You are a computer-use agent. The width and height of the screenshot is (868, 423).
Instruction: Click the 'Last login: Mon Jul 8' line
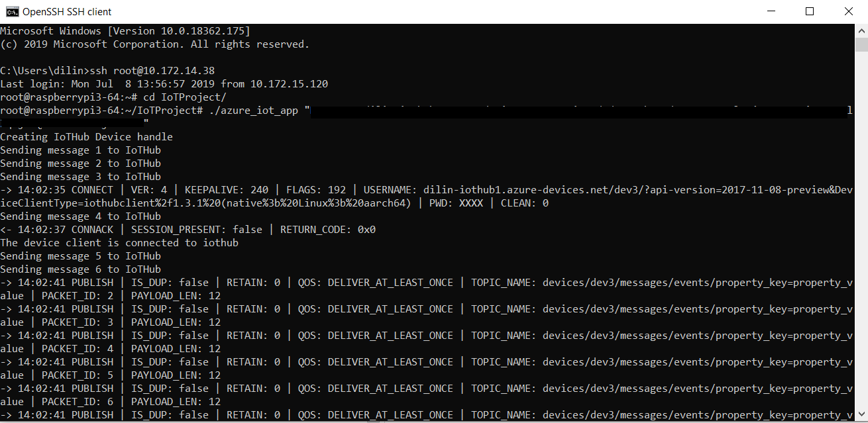(164, 84)
